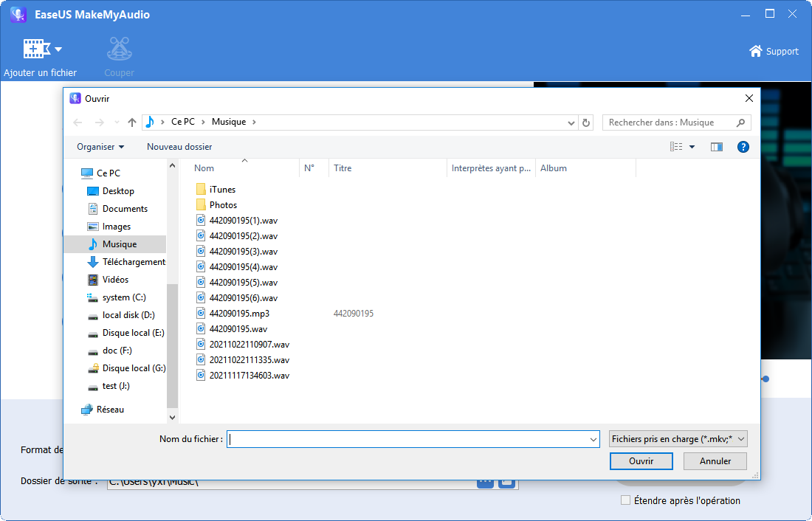Viewport: 812px width, 521px height.
Task: Open the Organiser menu
Action: click(x=100, y=147)
